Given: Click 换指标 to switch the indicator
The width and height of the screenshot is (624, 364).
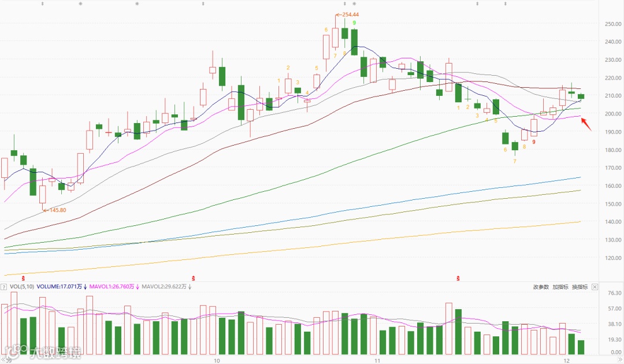Looking at the screenshot, I should pos(580,287).
